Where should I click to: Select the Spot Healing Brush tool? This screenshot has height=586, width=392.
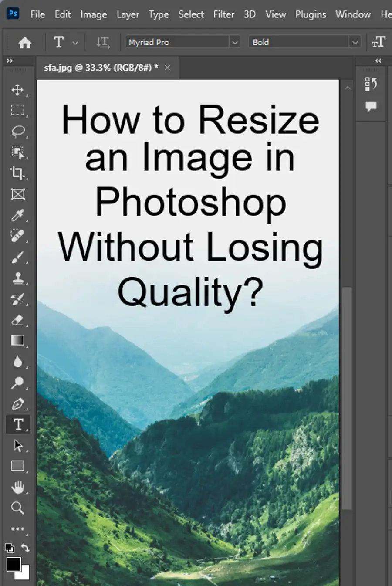(17, 236)
